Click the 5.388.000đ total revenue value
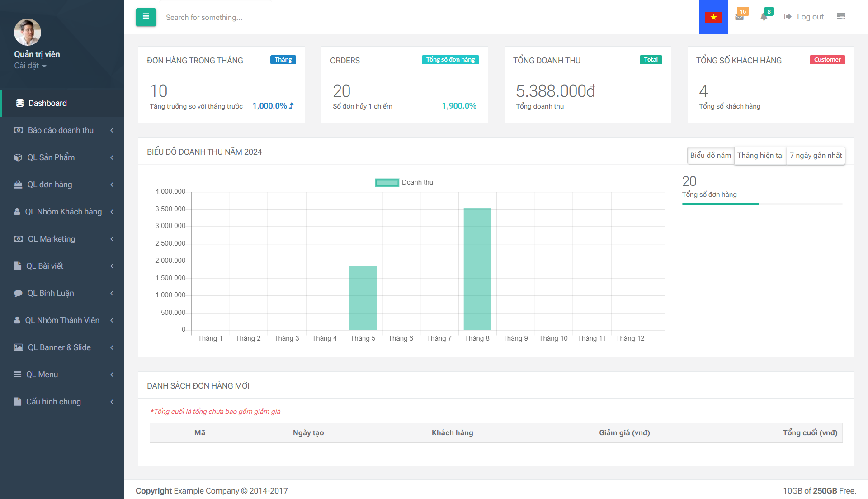This screenshot has height=499, width=868. tap(556, 91)
